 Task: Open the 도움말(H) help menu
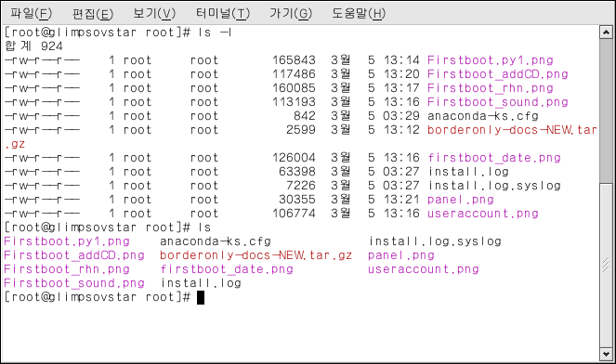[359, 13]
